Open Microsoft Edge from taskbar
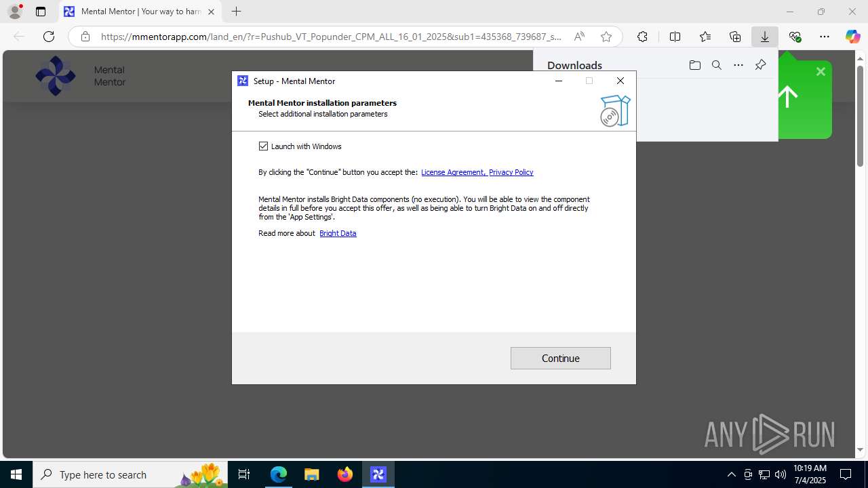The height and width of the screenshot is (488, 868). [x=279, y=474]
